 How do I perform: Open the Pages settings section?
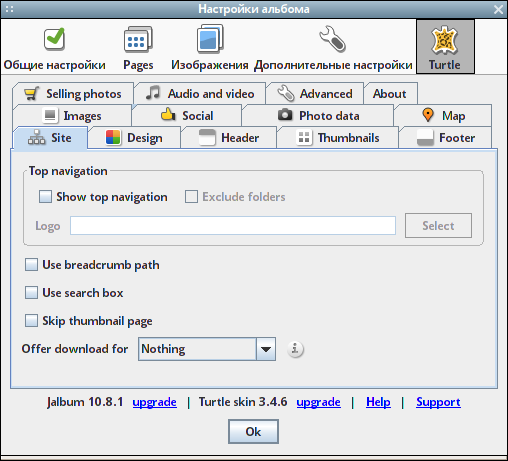[x=138, y=47]
